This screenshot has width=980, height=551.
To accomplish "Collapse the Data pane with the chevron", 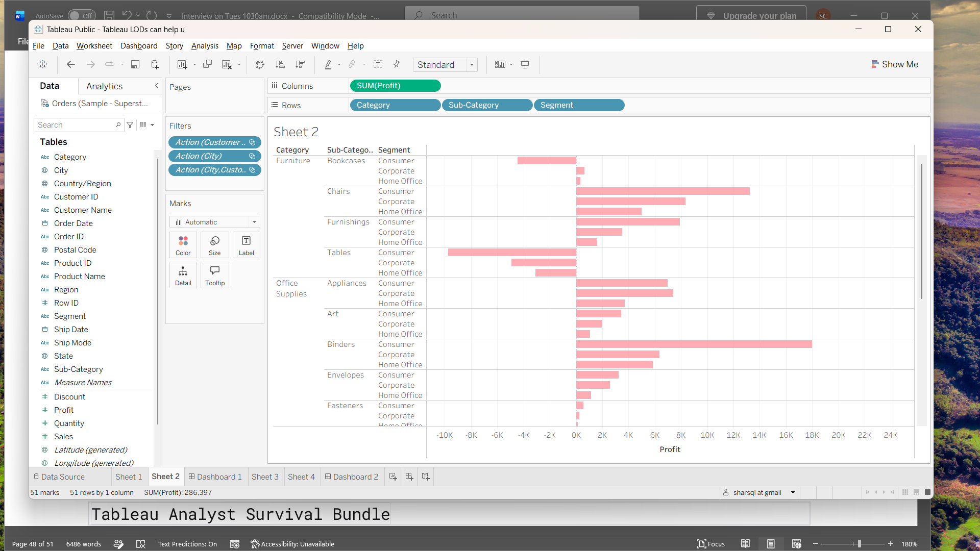I will (x=156, y=86).
